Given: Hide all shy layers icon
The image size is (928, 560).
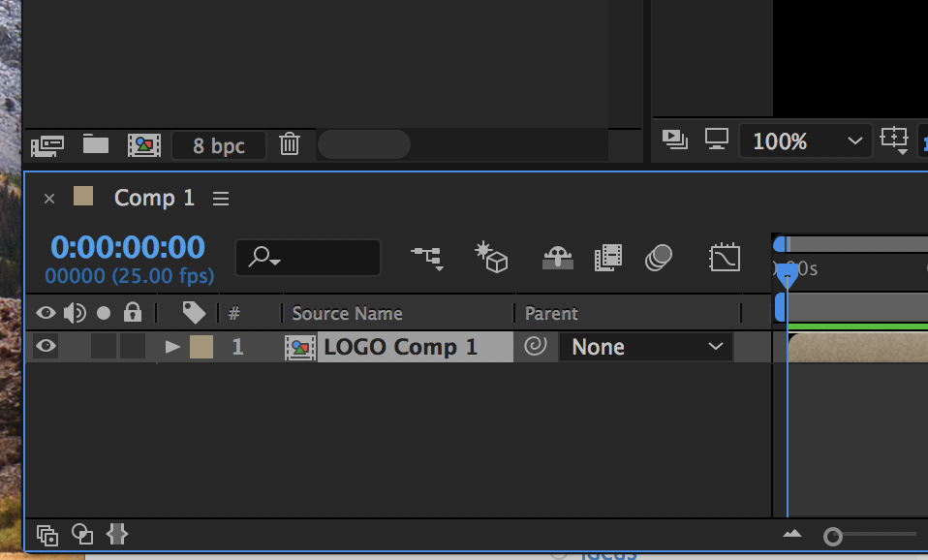Looking at the screenshot, I should pyautogui.click(x=558, y=258).
